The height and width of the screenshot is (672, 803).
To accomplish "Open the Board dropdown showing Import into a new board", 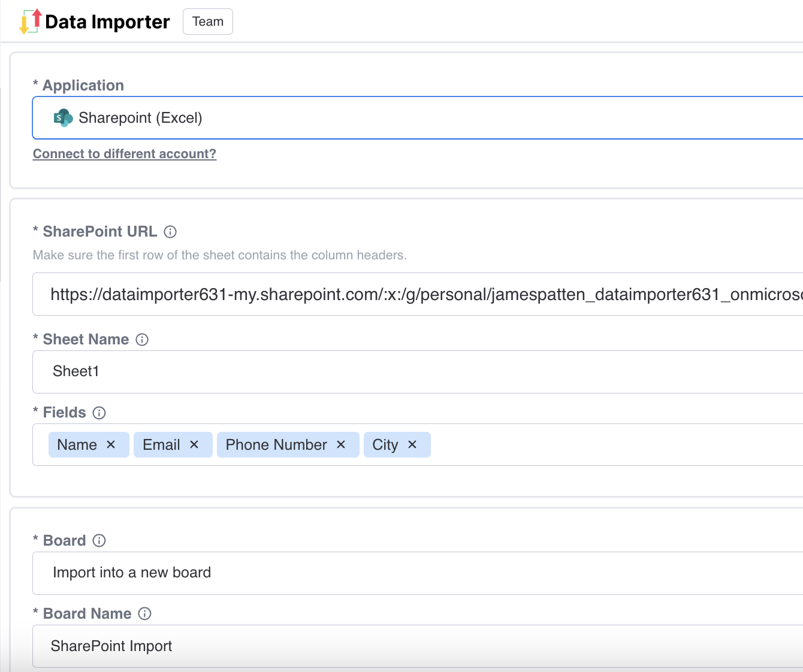I will tap(418, 573).
